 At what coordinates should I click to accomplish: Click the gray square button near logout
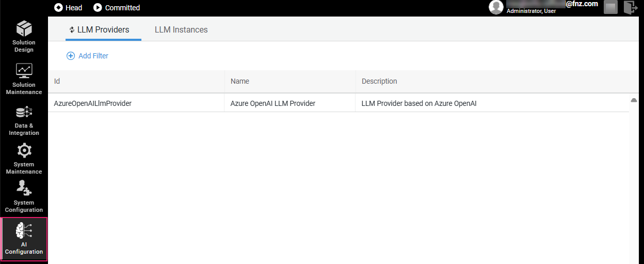[610, 7]
